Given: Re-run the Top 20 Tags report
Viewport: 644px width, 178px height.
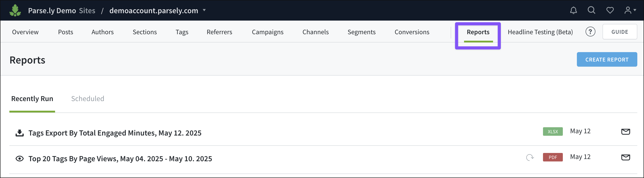Looking at the screenshot, I should [530, 157].
